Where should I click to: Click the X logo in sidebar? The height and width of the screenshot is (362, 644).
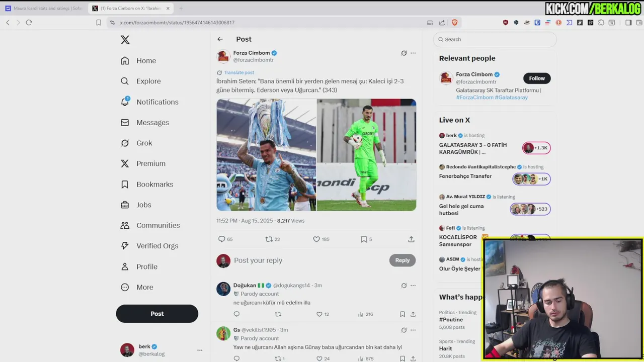[125, 40]
